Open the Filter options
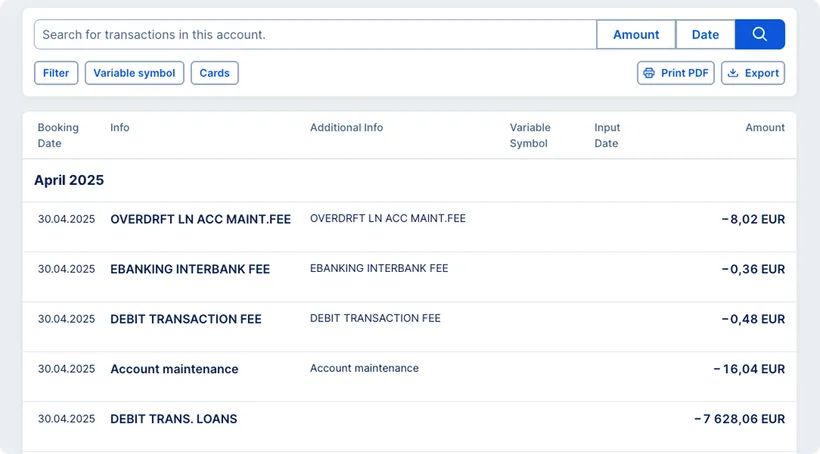820x454 pixels. [x=56, y=73]
